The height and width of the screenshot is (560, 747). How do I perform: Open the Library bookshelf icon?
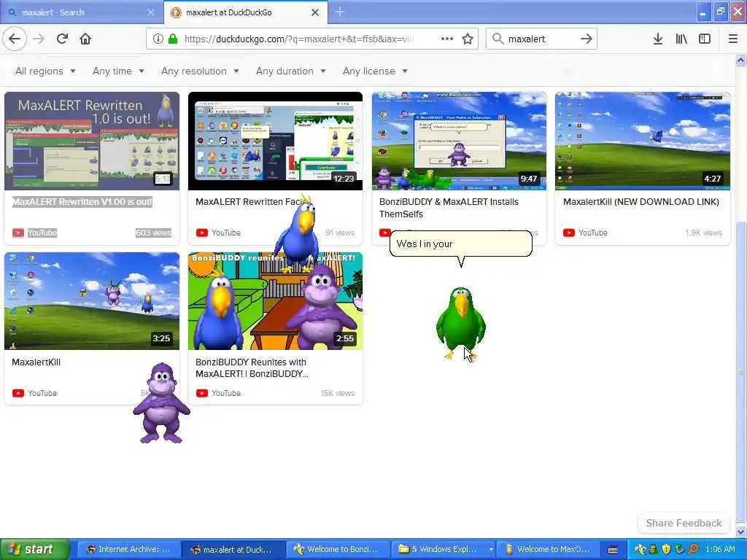[x=681, y=39]
